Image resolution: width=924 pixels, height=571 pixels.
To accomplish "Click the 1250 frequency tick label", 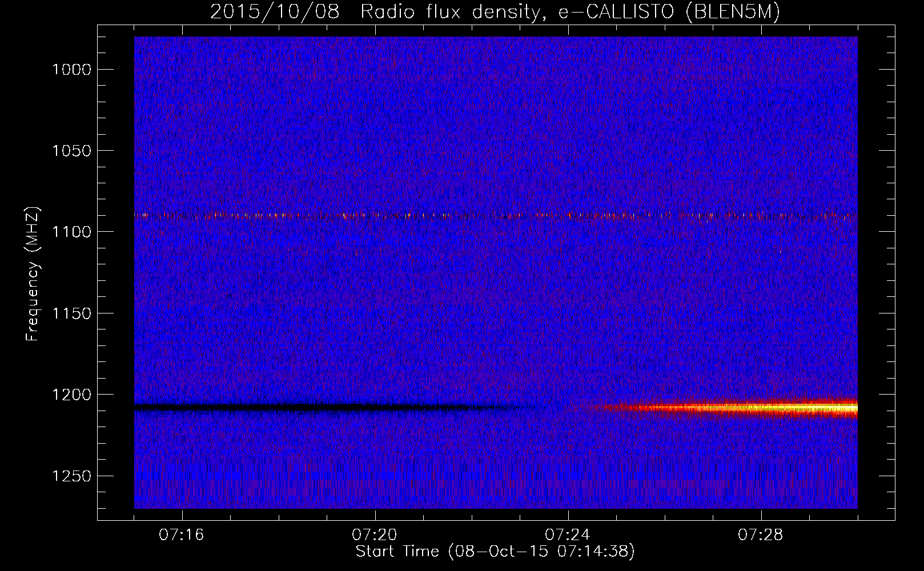I will point(71,476).
